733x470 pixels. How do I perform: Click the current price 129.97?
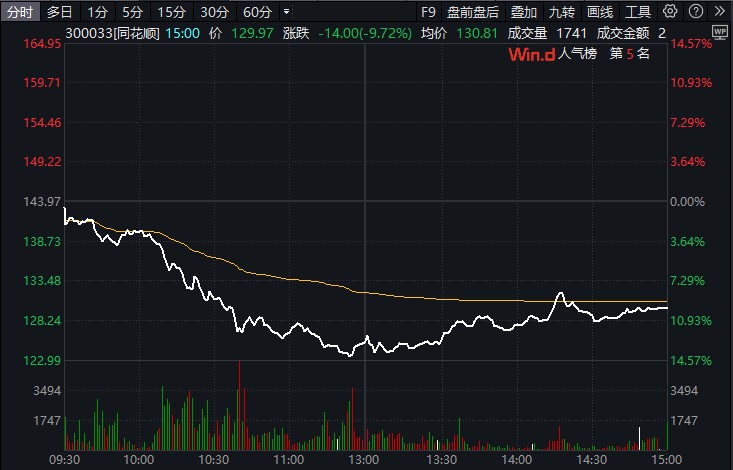tap(252, 33)
